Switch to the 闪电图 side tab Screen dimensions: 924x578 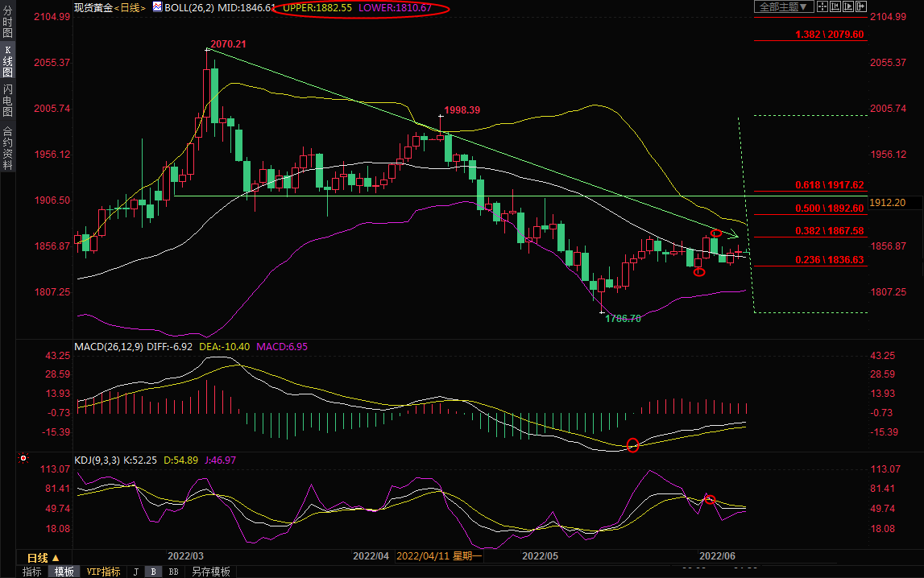7,100
